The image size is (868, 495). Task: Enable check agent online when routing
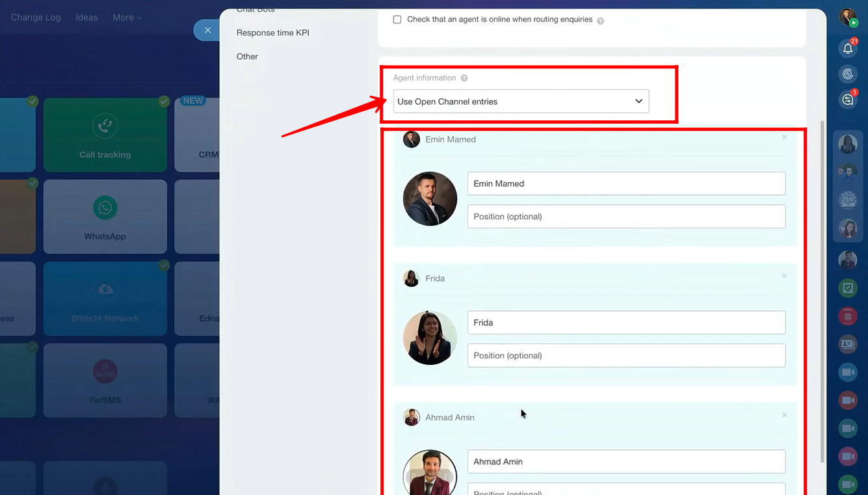pyautogui.click(x=397, y=20)
